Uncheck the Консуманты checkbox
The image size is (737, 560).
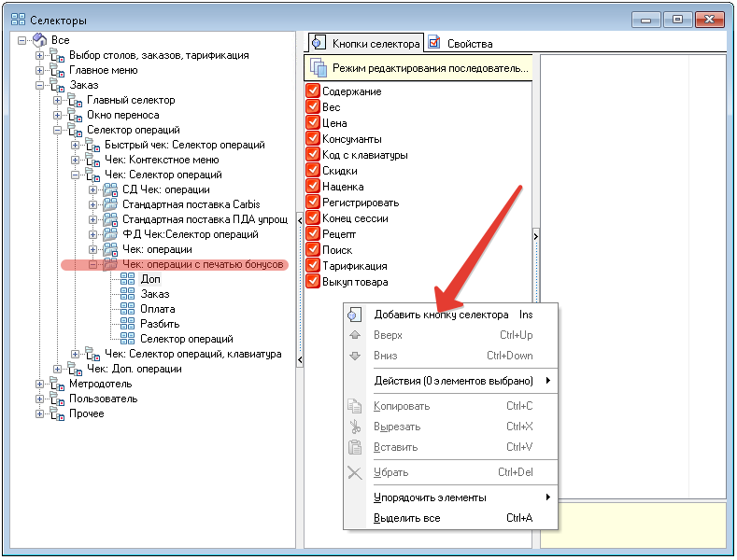pyautogui.click(x=313, y=138)
